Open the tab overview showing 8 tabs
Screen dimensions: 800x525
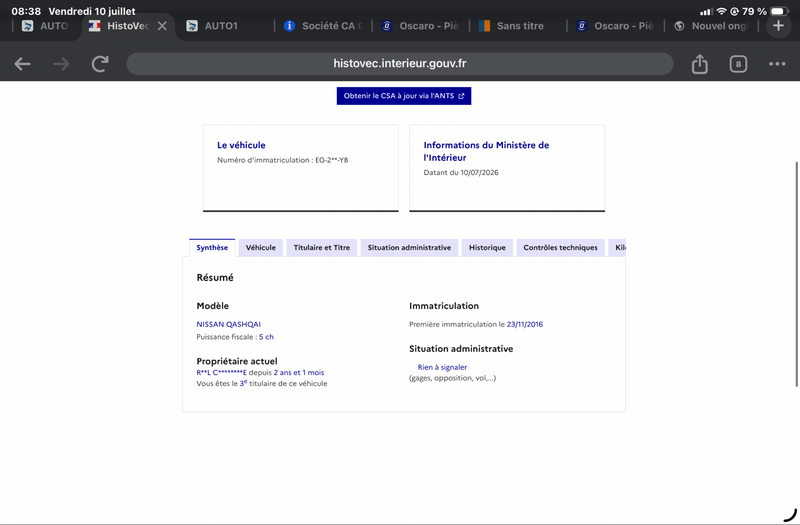point(738,64)
